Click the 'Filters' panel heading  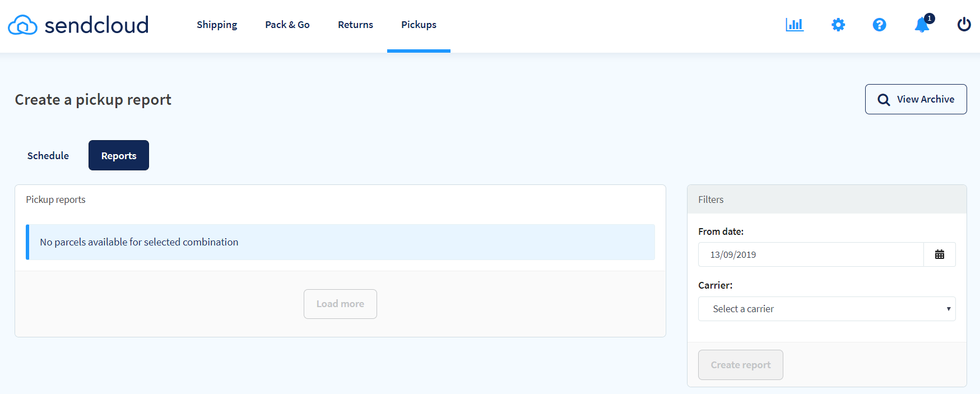(710, 200)
